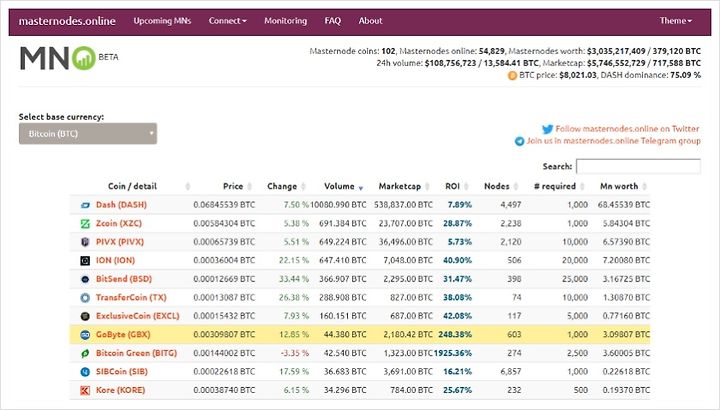This screenshot has width=720, height=410.
Task: Sort table by Nodes column
Action: 497,186
